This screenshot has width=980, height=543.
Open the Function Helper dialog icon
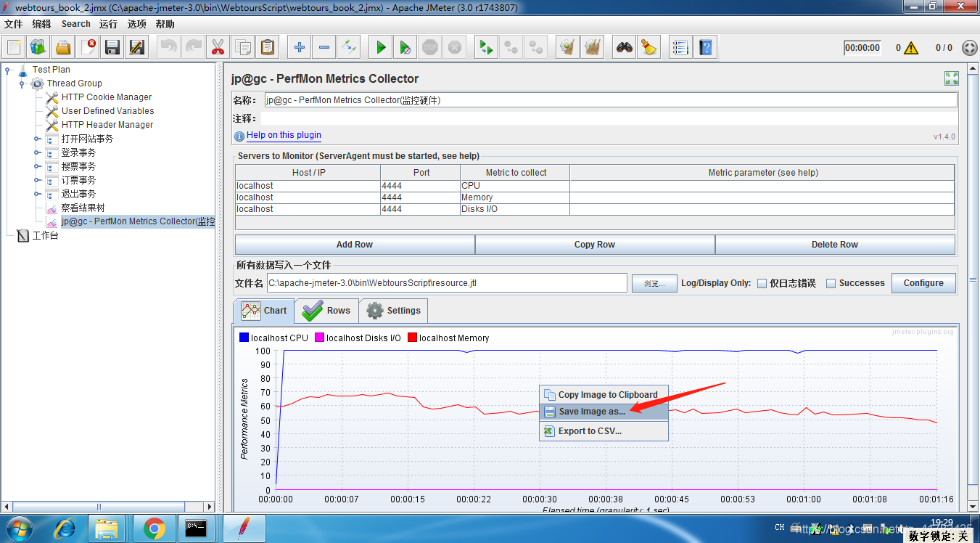pos(680,48)
